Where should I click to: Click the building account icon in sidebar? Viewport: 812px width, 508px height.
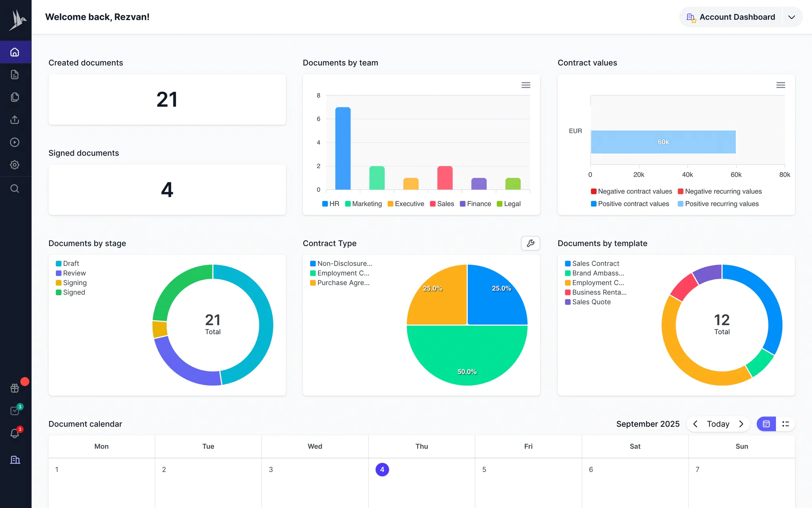(15, 460)
